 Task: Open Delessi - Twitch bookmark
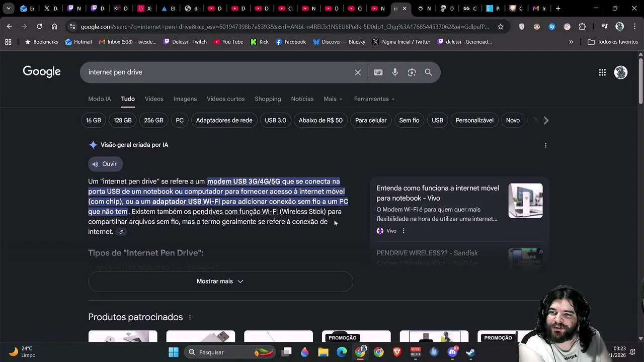(185, 42)
